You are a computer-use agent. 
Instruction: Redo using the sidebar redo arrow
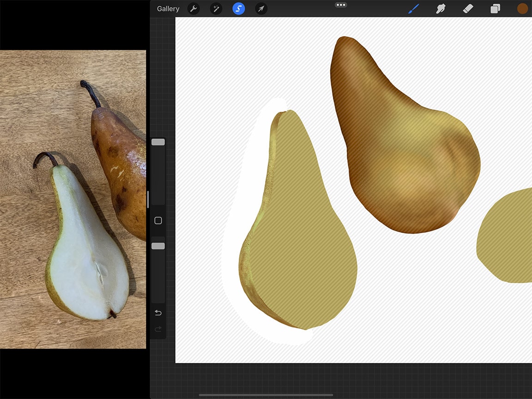(158, 329)
